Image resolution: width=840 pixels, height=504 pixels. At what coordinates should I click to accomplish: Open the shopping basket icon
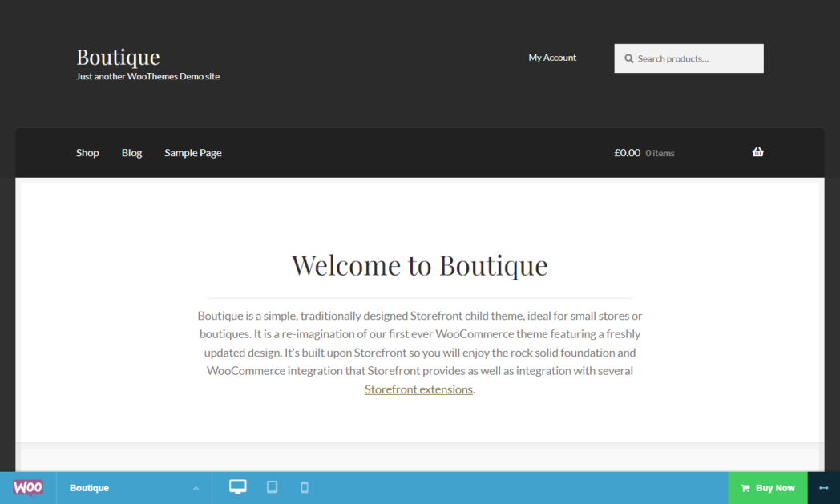pyautogui.click(x=757, y=152)
